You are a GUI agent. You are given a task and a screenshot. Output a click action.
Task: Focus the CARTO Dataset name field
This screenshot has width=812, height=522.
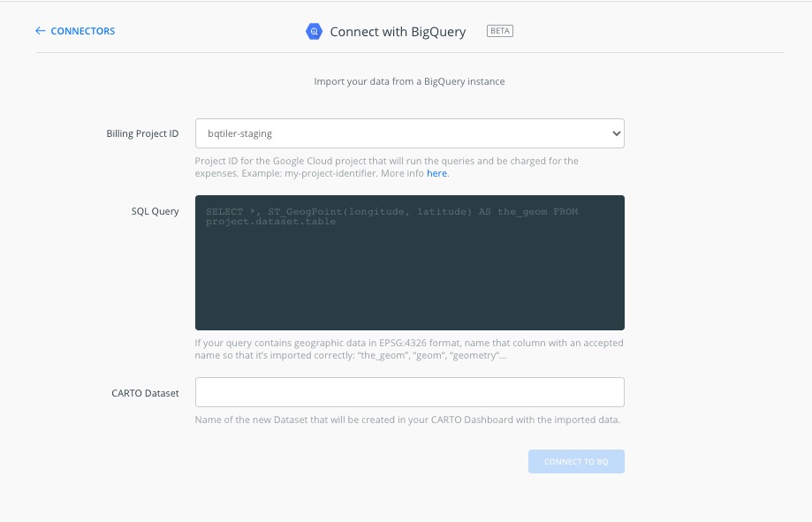409,391
